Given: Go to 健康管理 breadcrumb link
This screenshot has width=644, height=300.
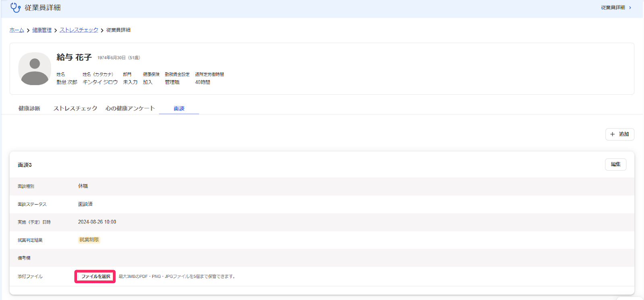Looking at the screenshot, I should [x=42, y=30].
